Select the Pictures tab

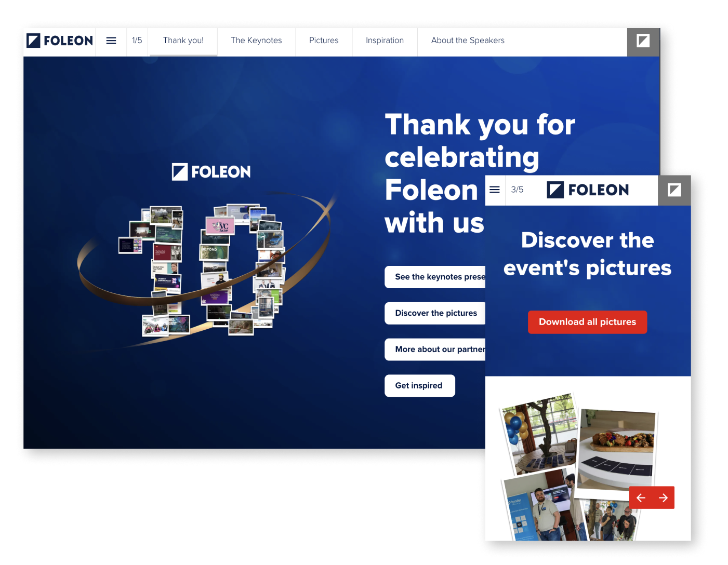(x=323, y=41)
